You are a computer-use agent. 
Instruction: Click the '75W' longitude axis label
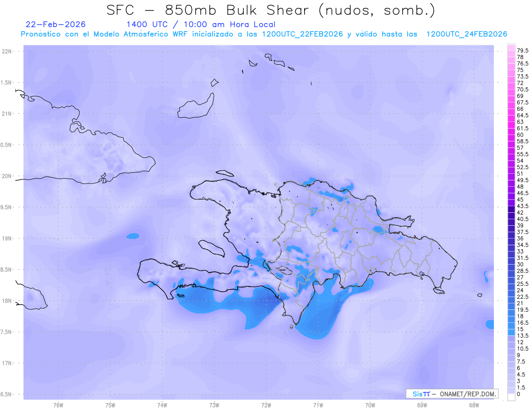(110, 405)
